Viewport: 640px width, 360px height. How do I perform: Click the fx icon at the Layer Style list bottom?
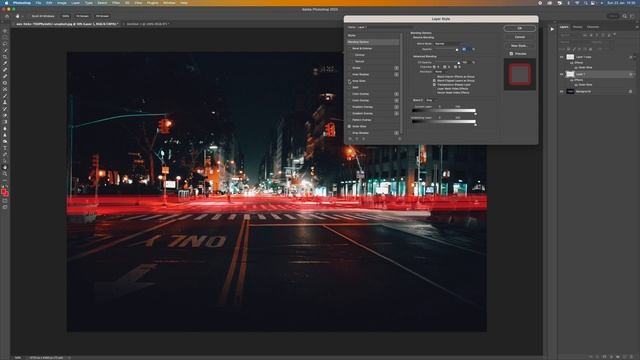coord(350,139)
